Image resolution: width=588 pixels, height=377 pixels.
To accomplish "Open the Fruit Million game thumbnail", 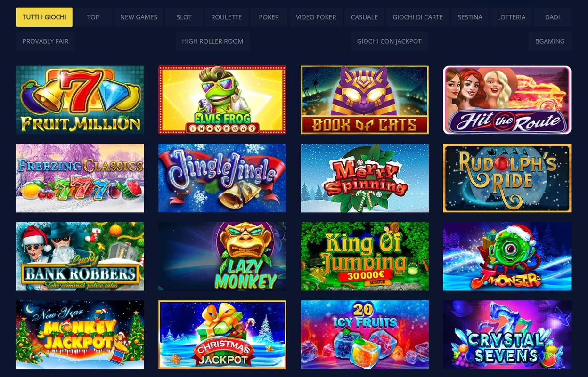I will (80, 100).
